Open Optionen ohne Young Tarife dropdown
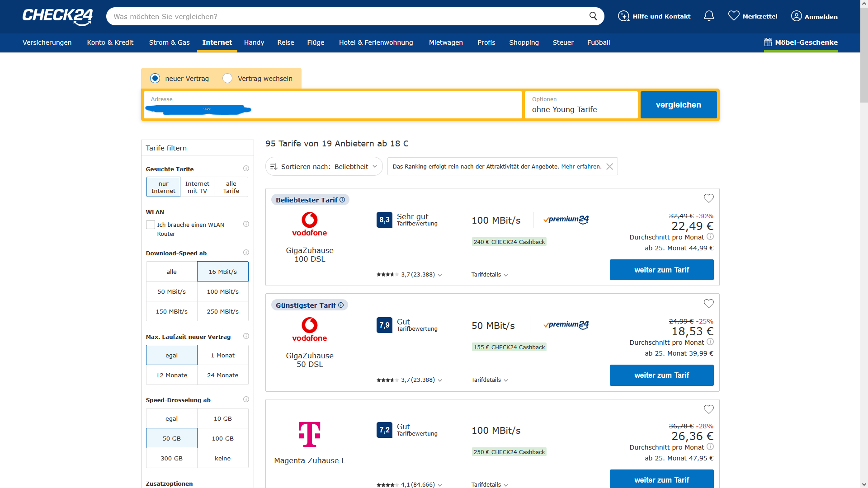The width and height of the screenshot is (868, 488). (581, 105)
